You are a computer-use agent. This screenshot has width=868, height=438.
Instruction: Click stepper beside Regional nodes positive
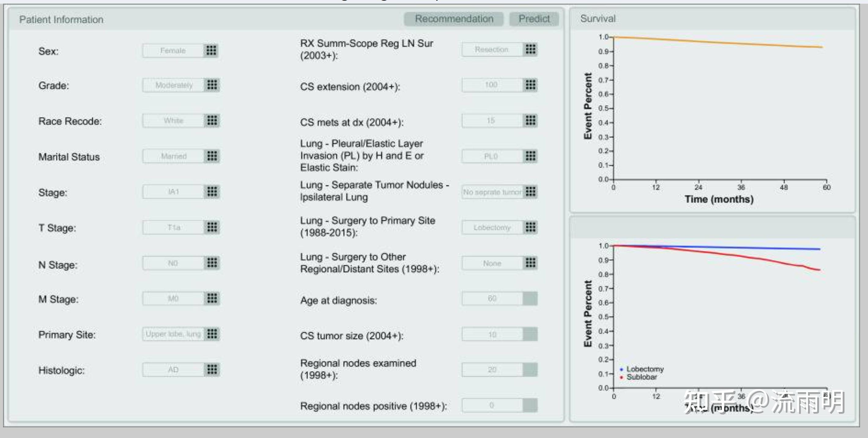coord(530,405)
